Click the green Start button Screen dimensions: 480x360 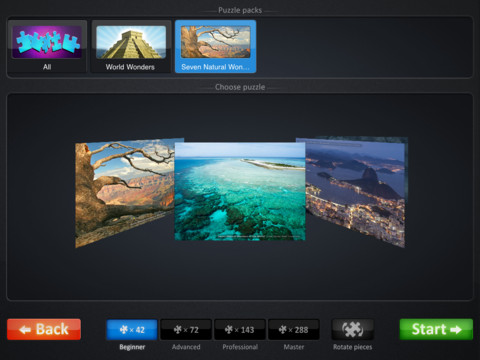[436, 329]
